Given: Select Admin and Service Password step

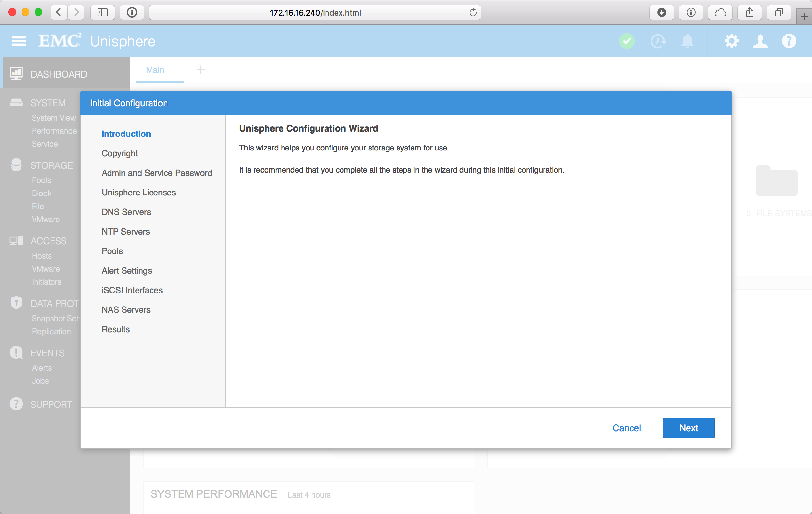Looking at the screenshot, I should tap(157, 173).
